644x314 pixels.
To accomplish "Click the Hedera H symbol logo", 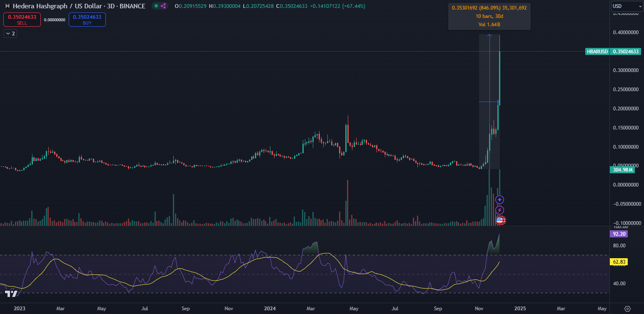I will (x=7, y=6).
